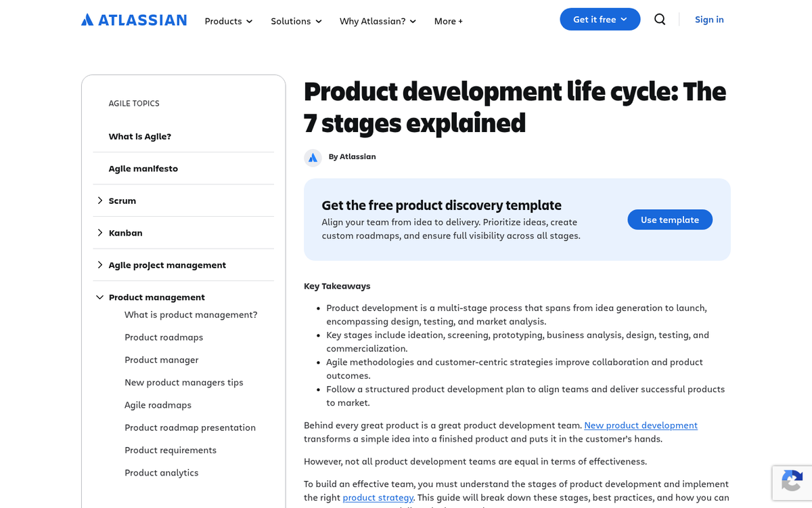
Task: Select Product roadmaps in the sidebar
Action: 164,337
